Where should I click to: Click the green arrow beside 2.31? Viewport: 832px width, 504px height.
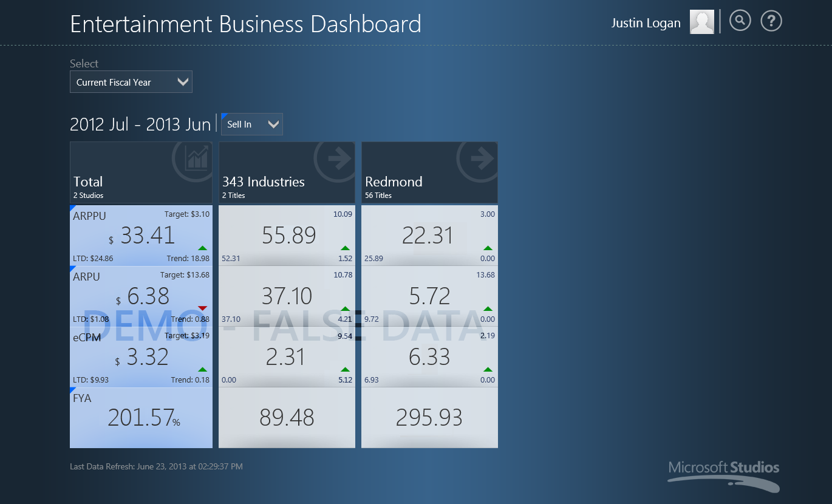(345, 369)
